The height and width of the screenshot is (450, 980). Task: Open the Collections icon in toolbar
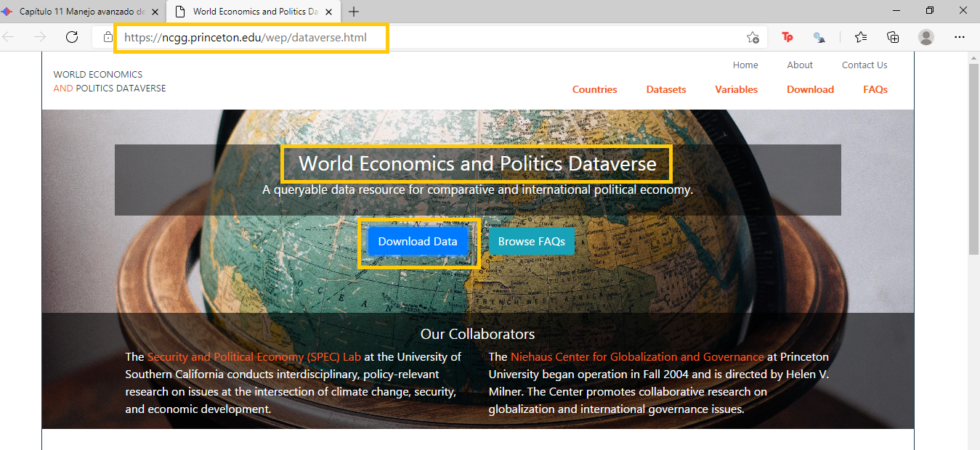point(893,37)
